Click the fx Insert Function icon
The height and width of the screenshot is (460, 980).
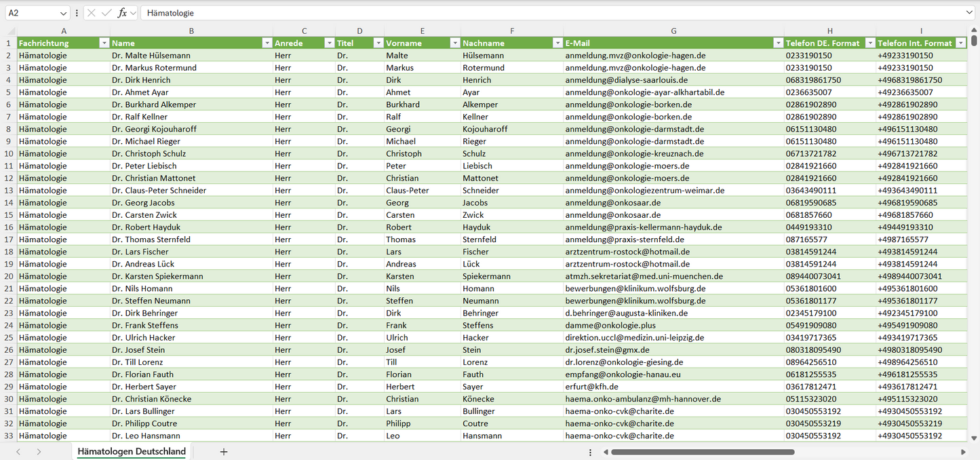click(122, 13)
